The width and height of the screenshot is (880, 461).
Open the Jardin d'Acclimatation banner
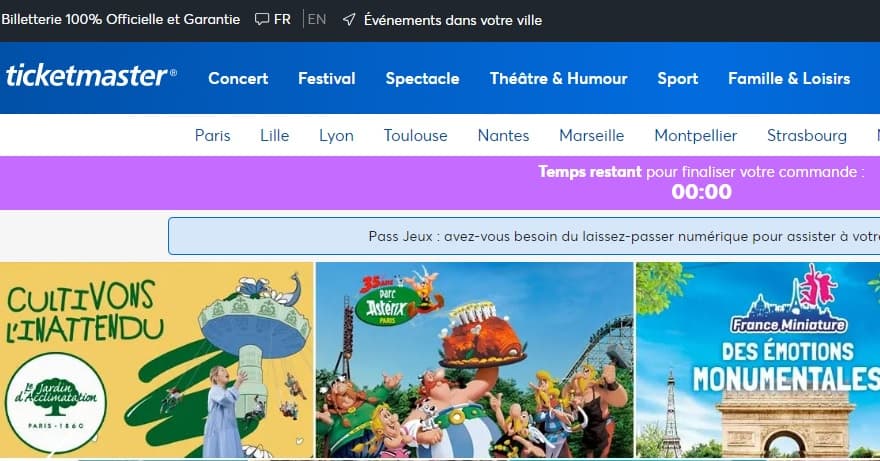click(x=157, y=360)
